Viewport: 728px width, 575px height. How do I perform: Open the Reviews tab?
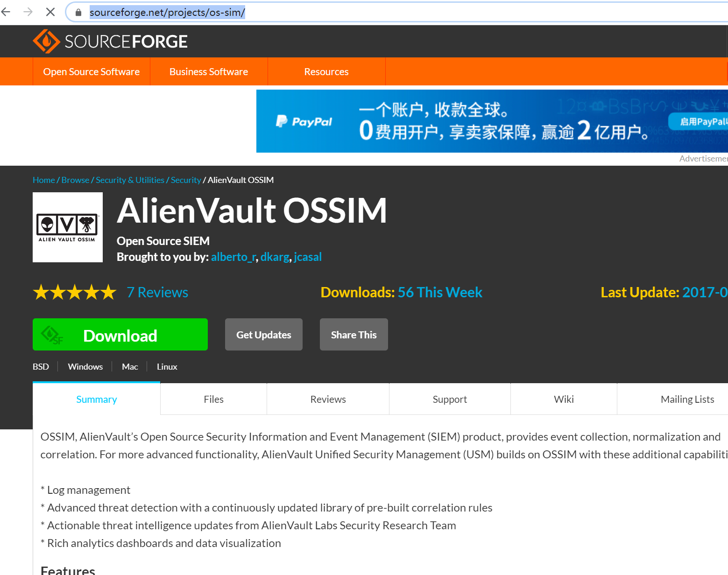tap(328, 399)
